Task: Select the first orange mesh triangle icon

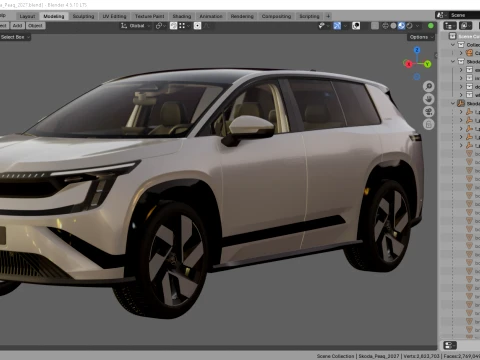Action: (x=469, y=154)
